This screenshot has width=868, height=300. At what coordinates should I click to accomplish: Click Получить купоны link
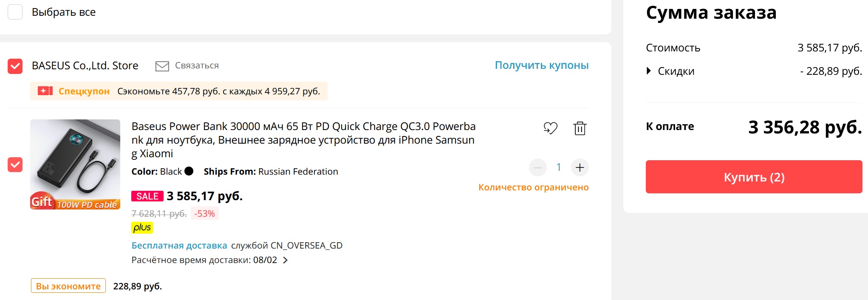coord(541,65)
